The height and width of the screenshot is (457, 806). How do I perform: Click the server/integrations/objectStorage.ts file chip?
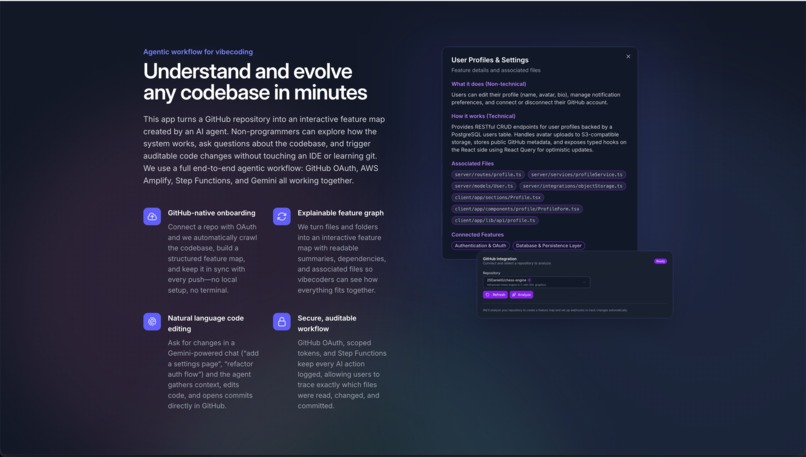coord(572,186)
